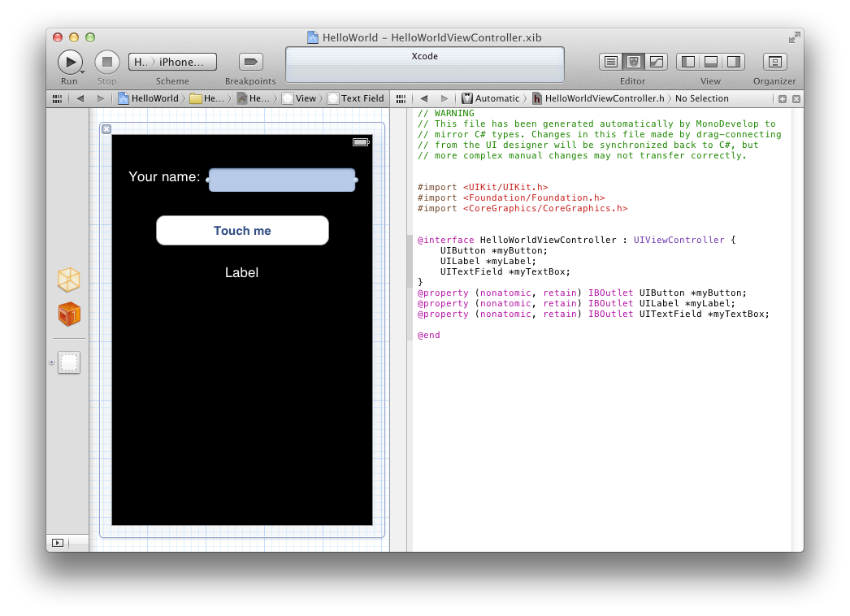Switch to the Standard editor
850x616 pixels.
[x=610, y=62]
